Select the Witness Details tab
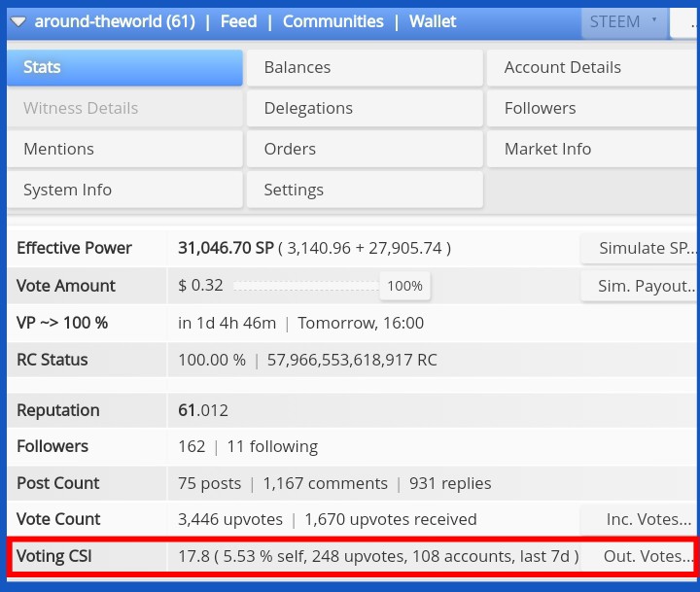Screen dimensions: 700x592 coord(124,108)
